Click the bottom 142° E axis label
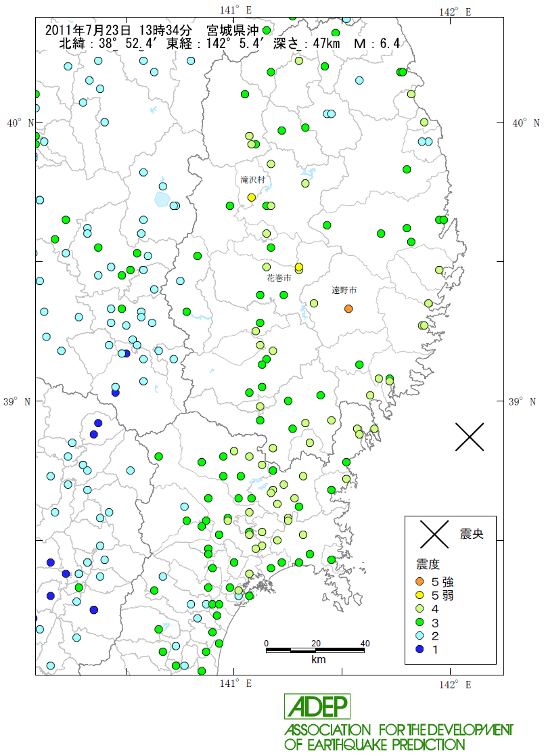Viewport: 544px width, 756px height. [x=455, y=685]
